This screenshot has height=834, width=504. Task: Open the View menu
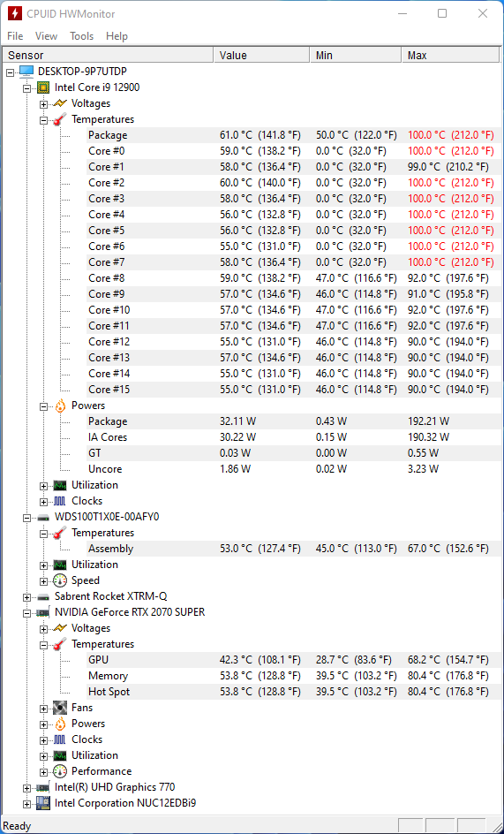pos(46,36)
